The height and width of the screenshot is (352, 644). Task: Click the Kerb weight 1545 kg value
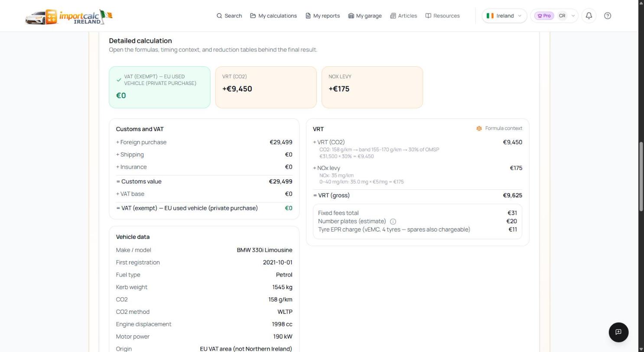[282, 287]
